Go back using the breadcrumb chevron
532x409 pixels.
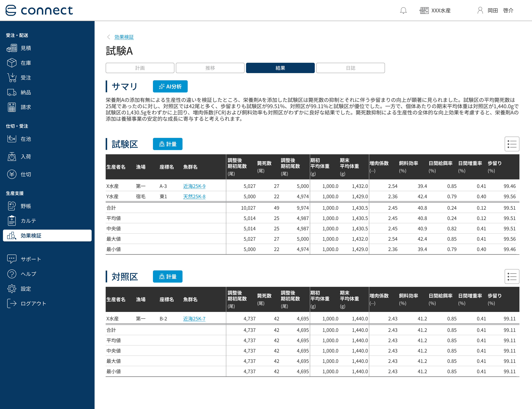109,37
